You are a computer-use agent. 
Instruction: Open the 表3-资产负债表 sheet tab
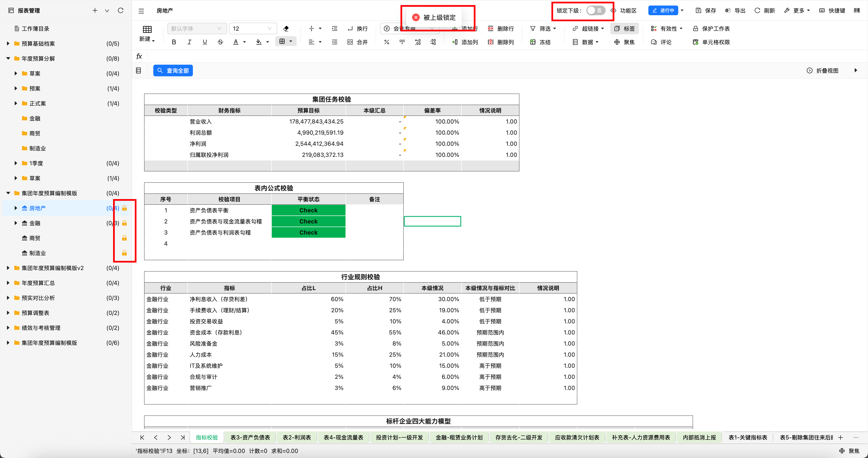click(250, 437)
